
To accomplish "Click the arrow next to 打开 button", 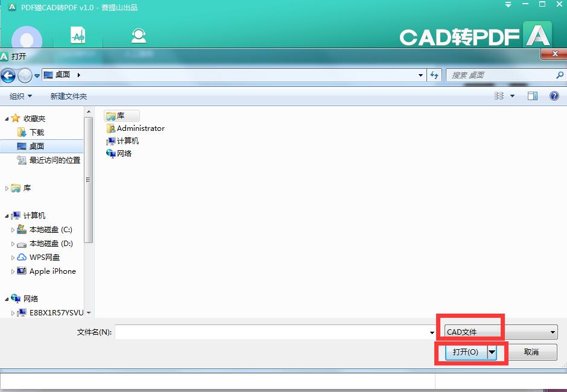I will (492, 352).
